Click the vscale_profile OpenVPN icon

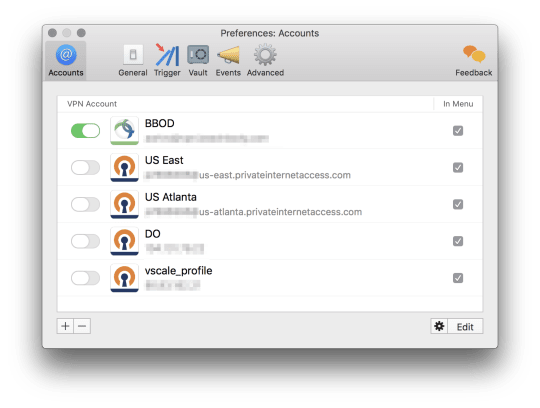tap(124, 278)
